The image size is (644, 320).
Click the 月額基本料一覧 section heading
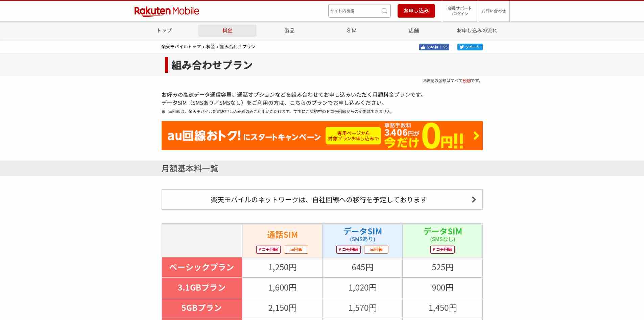click(190, 168)
